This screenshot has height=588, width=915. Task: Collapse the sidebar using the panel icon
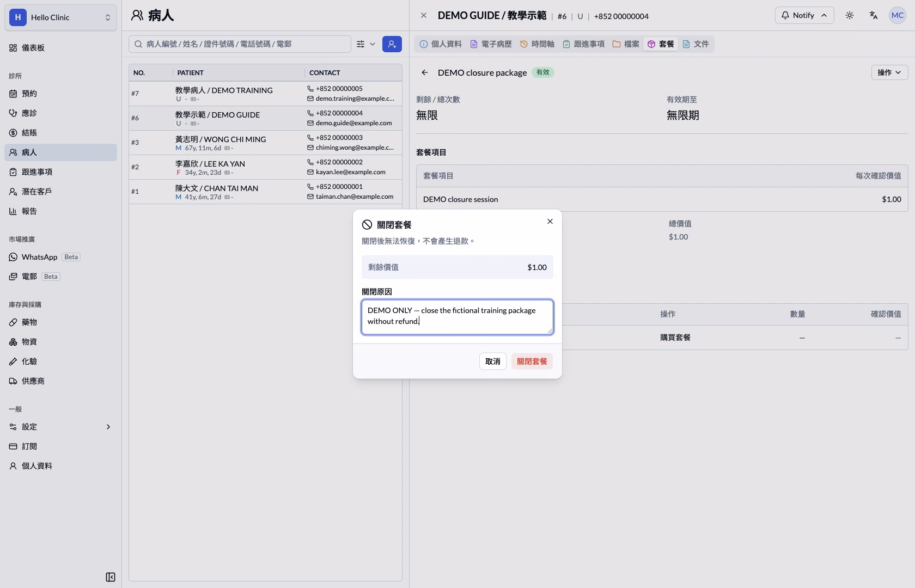(x=111, y=577)
